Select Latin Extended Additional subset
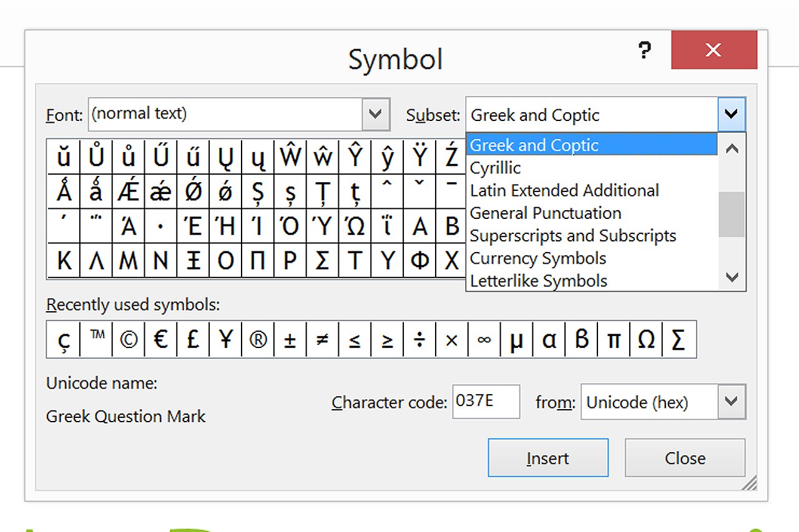Screen dimensions: 799x532 [592, 190]
